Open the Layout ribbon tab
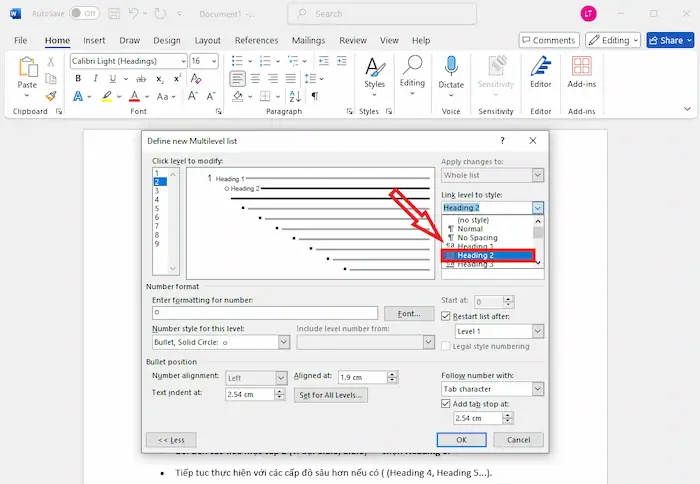 (208, 40)
